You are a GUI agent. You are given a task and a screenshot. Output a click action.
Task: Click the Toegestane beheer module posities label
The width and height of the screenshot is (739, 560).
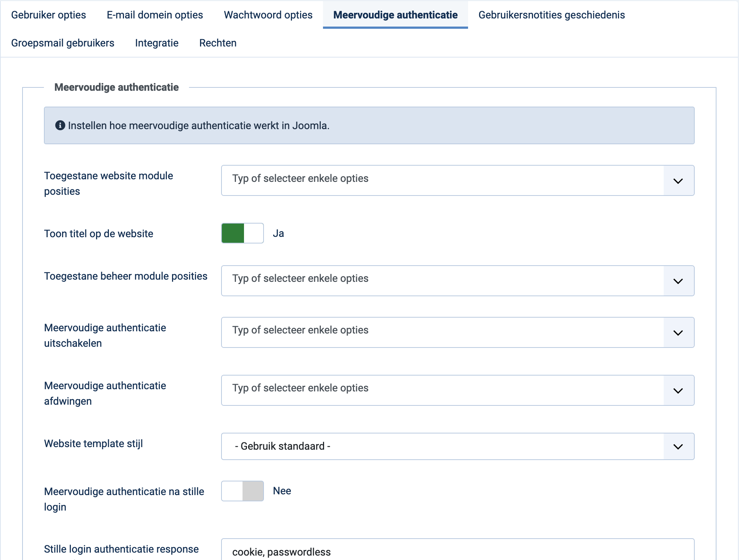coord(126,276)
